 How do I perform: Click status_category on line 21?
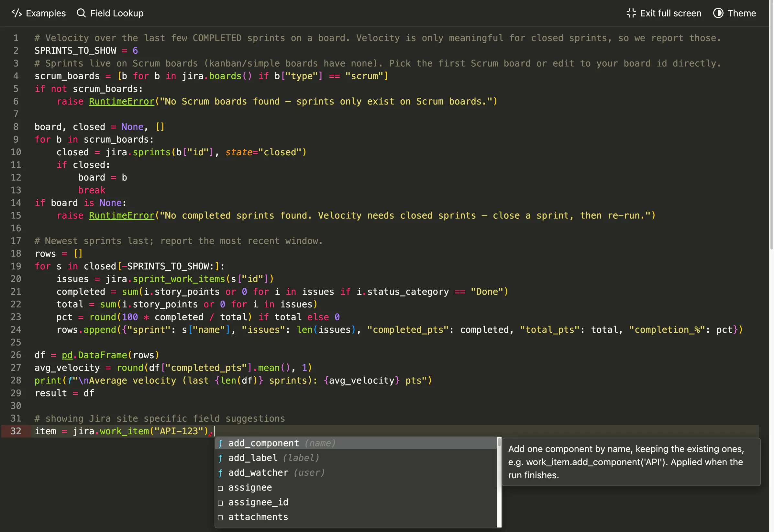[x=408, y=292]
